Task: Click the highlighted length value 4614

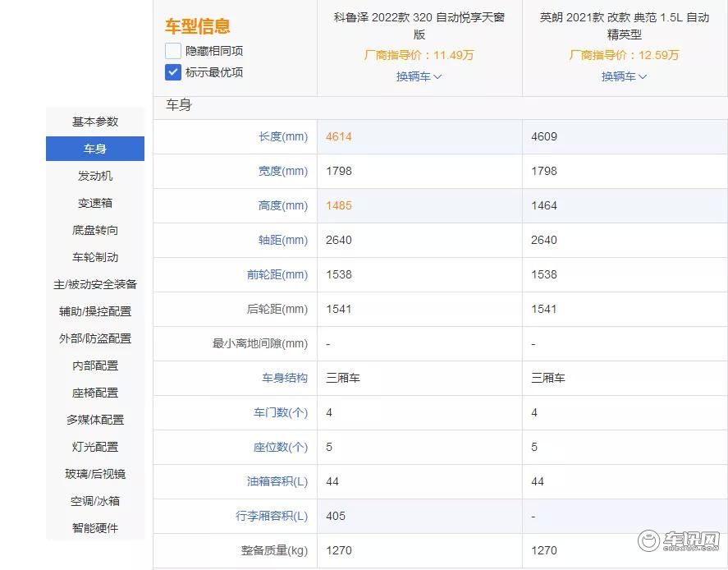Action: pyautogui.click(x=338, y=136)
